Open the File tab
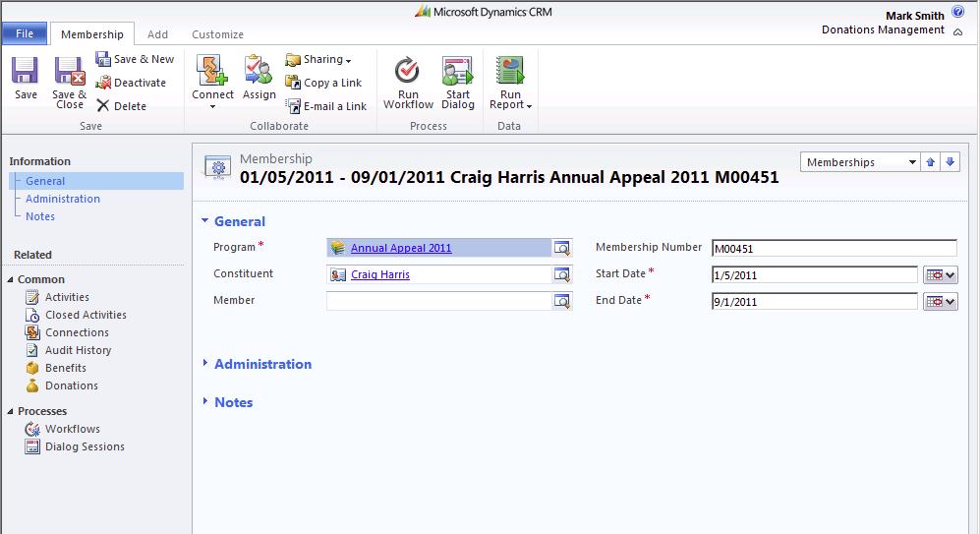 pos(25,33)
